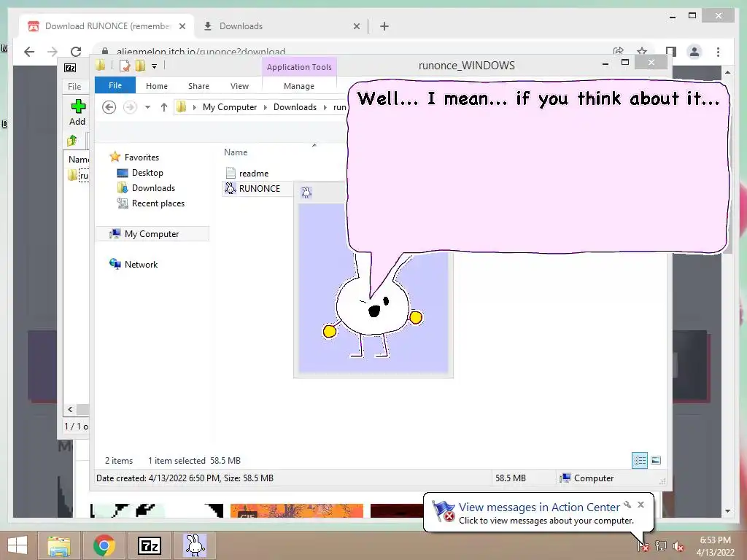
Task: Select Recent places in Favorites
Action: pos(158,203)
